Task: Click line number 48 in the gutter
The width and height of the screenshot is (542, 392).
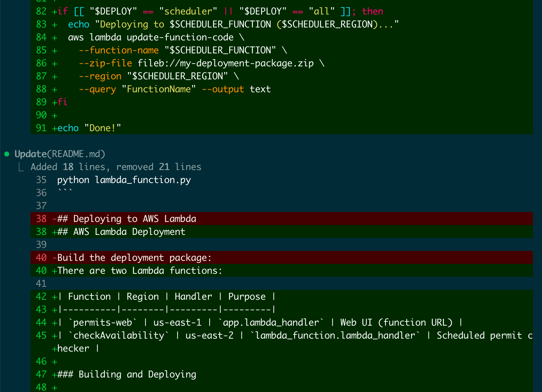Action: pos(41,387)
